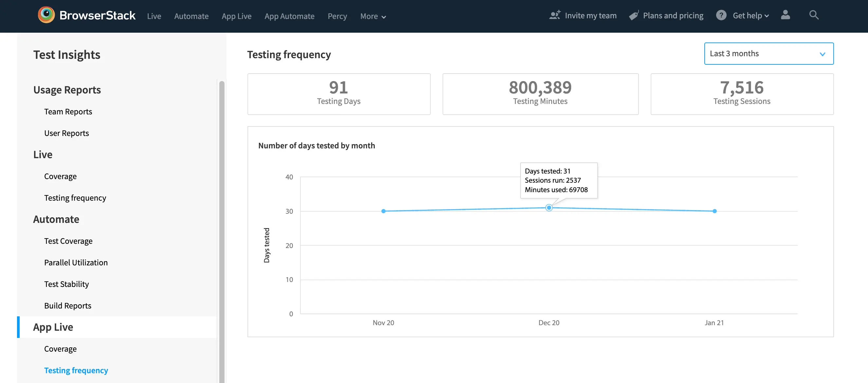Expand the Get help dropdown chevron
This screenshot has height=383, width=868.
[x=767, y=16]
